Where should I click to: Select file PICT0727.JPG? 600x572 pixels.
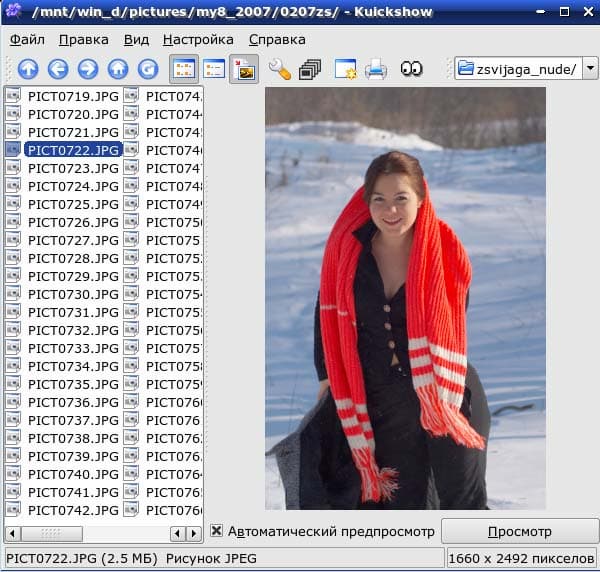73,240
